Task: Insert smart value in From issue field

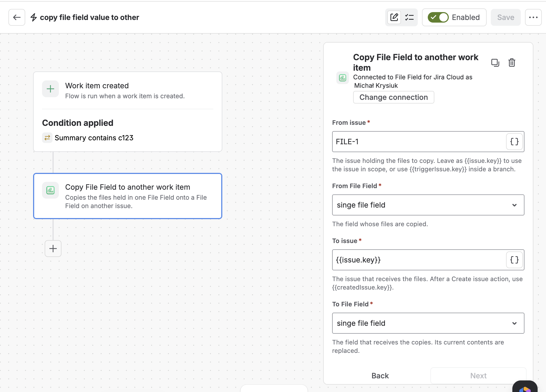Action: click(x=514, y=142)
